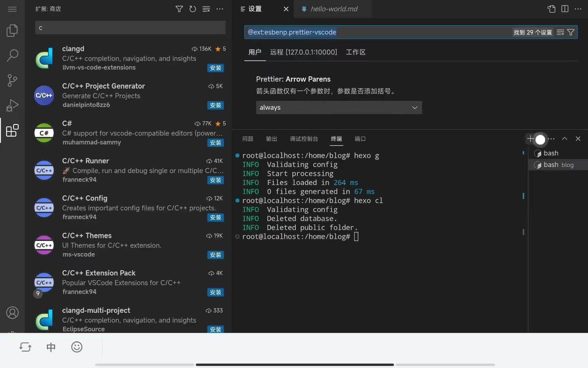Viewport: 588px width, 368px height.
Task: Open the settings filter dropdown
Action: (x=571, y=32)
